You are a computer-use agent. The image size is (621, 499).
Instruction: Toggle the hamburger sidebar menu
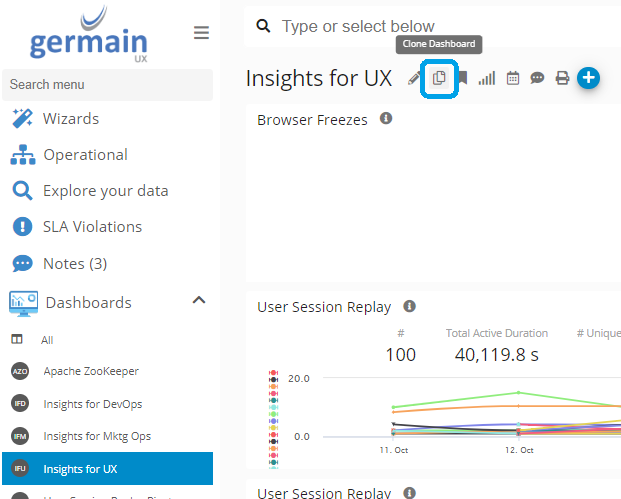pos(201,33)
